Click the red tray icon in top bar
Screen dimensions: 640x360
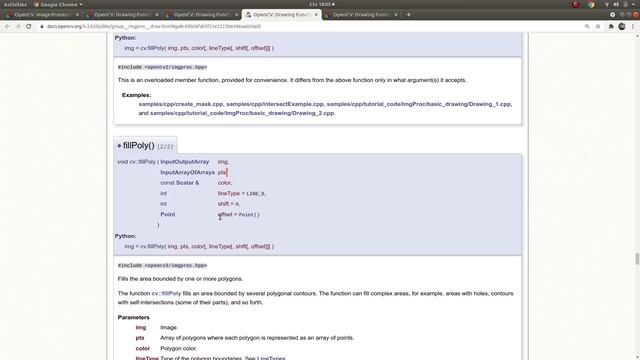pyautogui.click(x=576, y=4)
